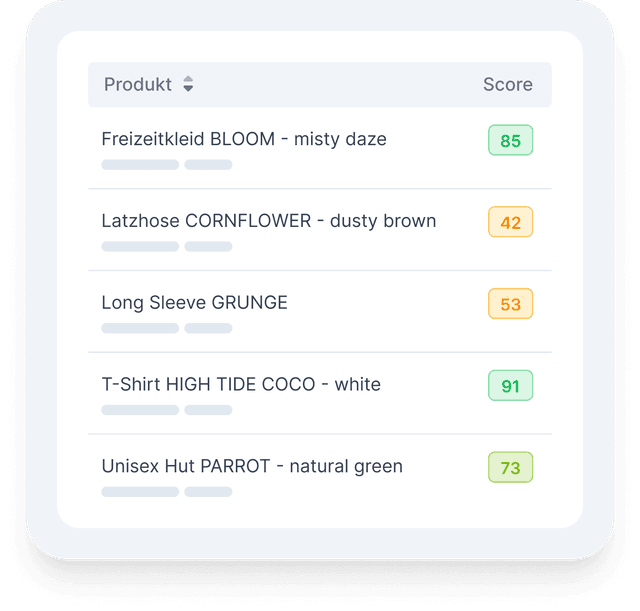
Task: Click the Score column header
Action: click(x=508, y=84)
